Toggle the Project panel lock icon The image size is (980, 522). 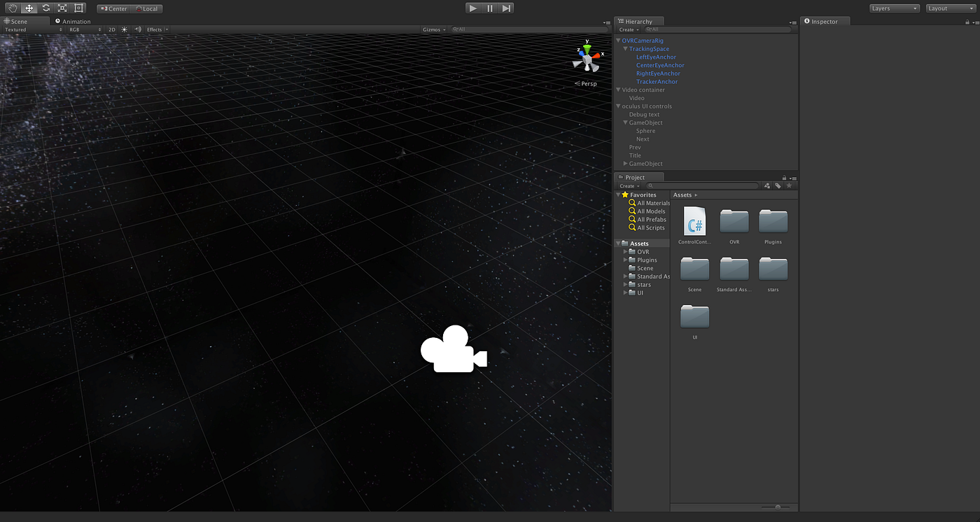784,178
